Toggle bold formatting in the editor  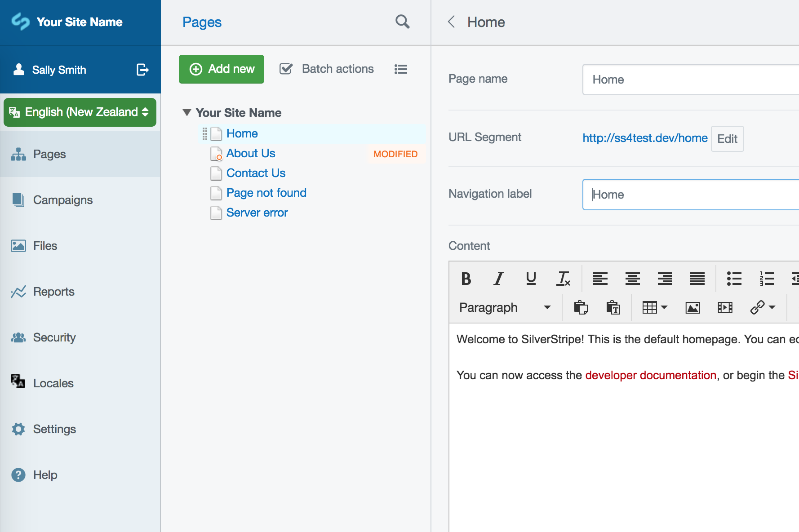coord(466,279)
